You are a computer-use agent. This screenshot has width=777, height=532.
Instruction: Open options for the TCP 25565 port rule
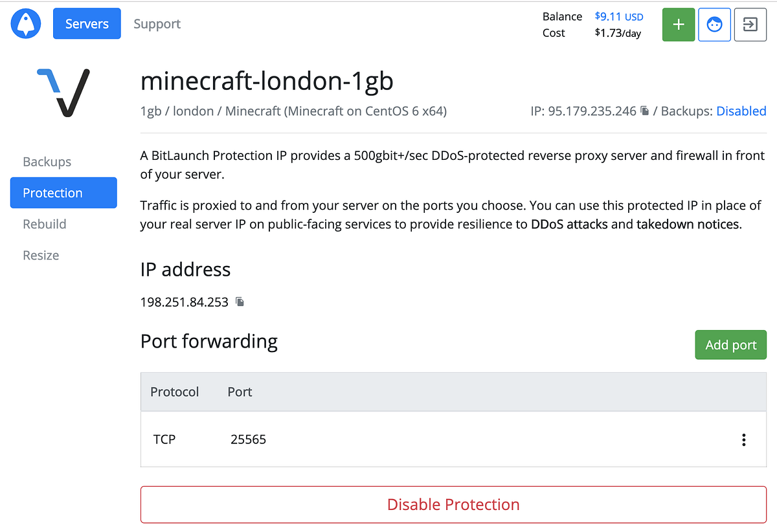coord(743,439)
